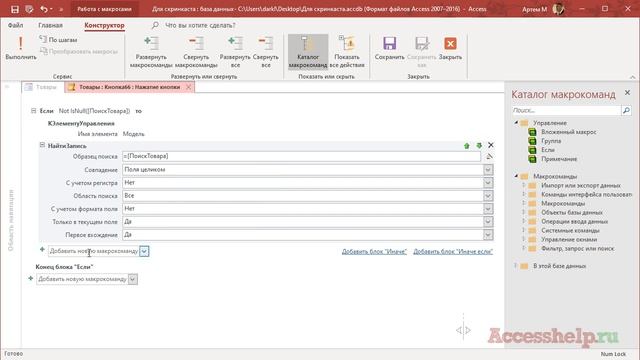Select the КЭлементуУправления action
The width and height of the screenshot is (640, 360).
(x=81, y=123)
